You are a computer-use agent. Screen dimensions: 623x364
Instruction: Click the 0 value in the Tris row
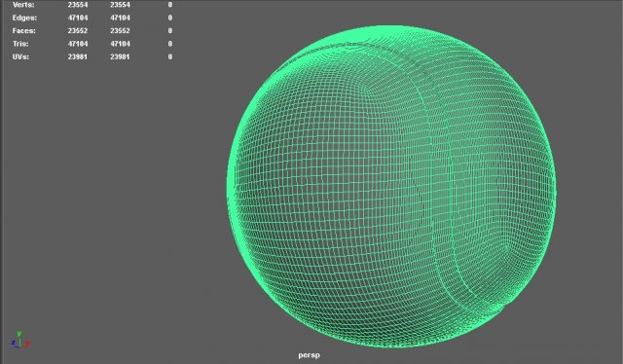pyautogui.click(x=170, y=44)
